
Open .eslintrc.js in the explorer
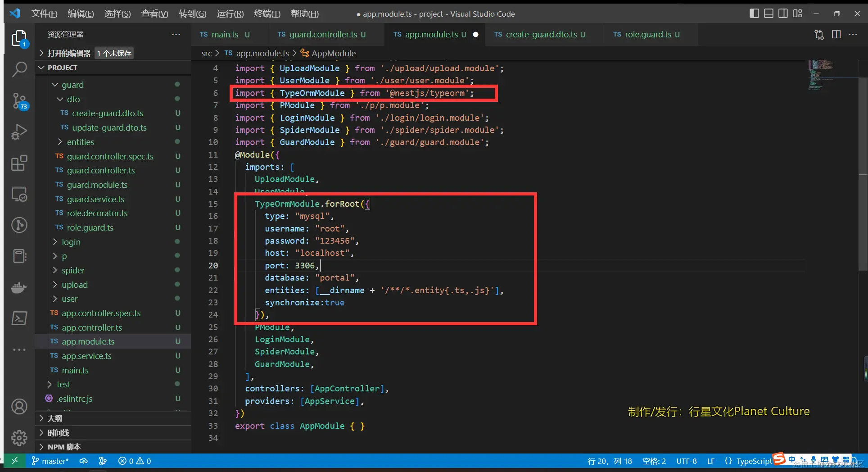pos(113,399)
